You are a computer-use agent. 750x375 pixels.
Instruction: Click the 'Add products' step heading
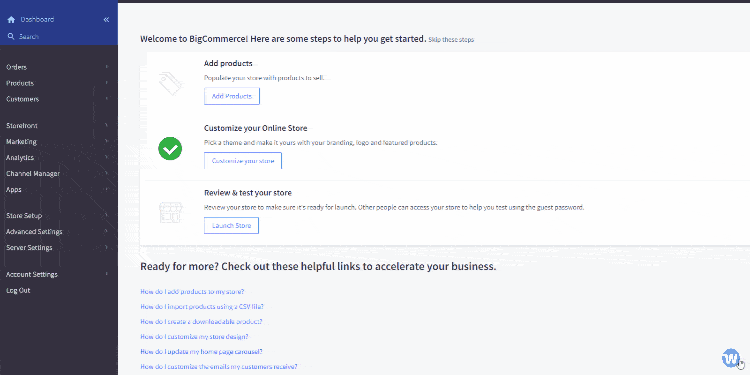click(228, 63)
